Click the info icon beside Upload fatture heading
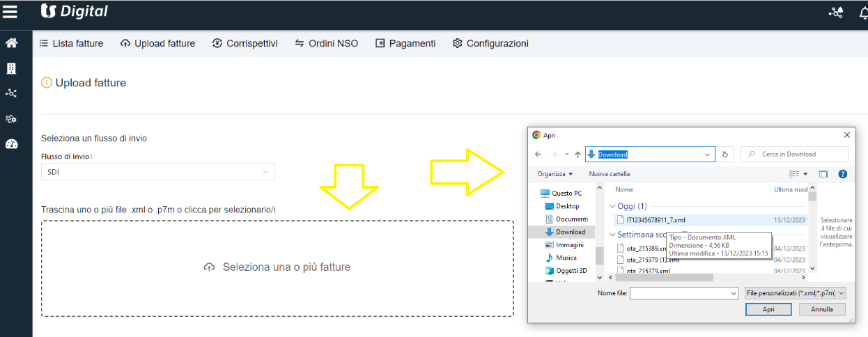Screen dimensions: 868x337 [47, 83]
